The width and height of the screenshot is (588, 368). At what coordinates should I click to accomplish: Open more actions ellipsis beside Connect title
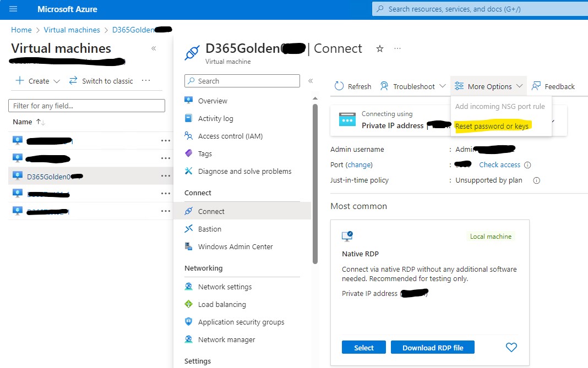click(398, 48)
